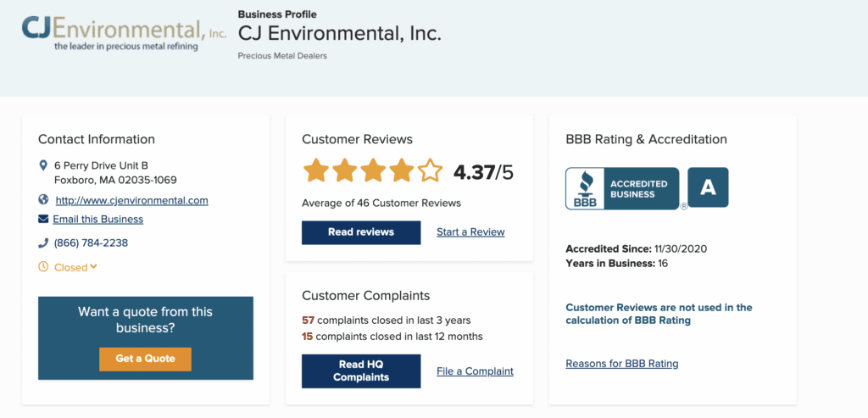Click the Read HQ Complaints button

click(x=361, y=371)
